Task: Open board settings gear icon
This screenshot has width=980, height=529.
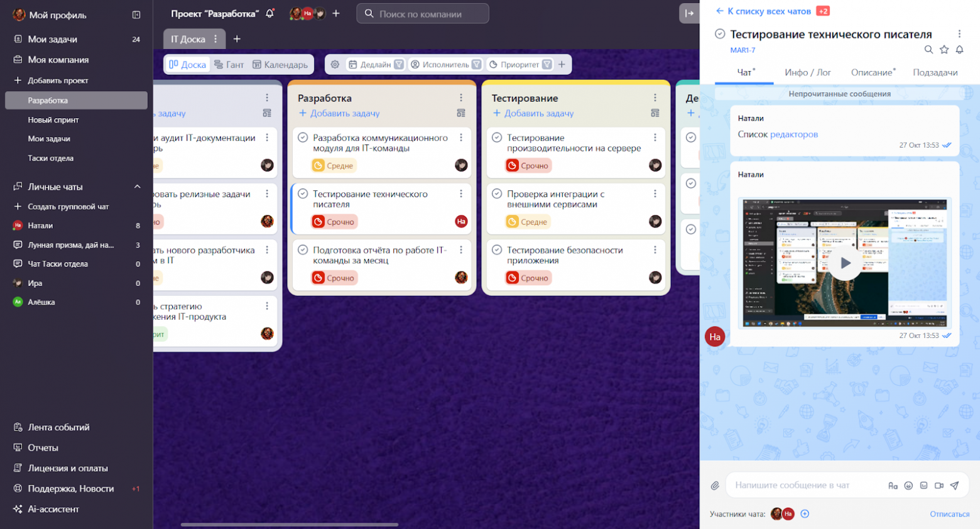Action: pos(335,64)
